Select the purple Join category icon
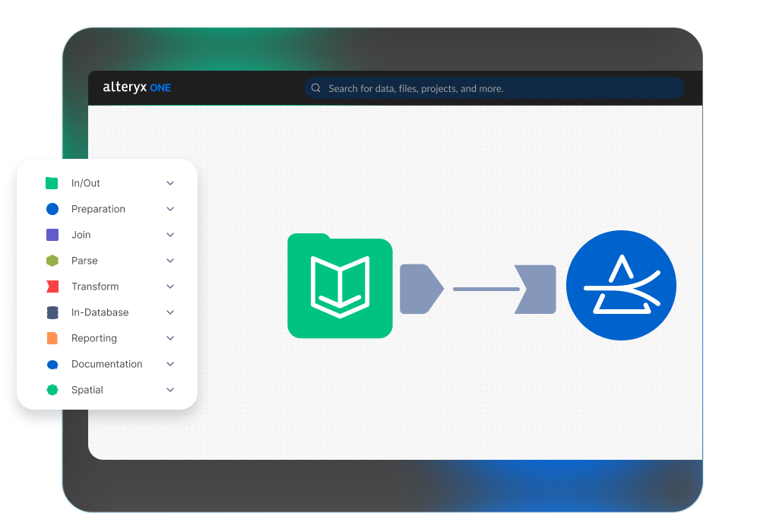760x532 pixels. (x=51, y=234)
